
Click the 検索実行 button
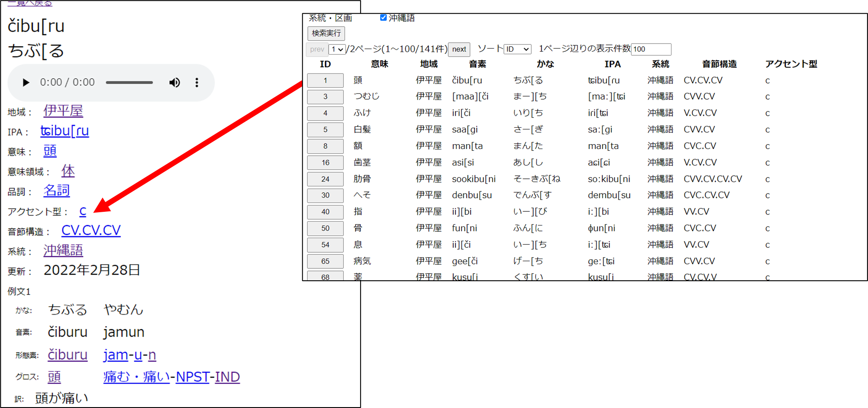[x=326, y=33]
